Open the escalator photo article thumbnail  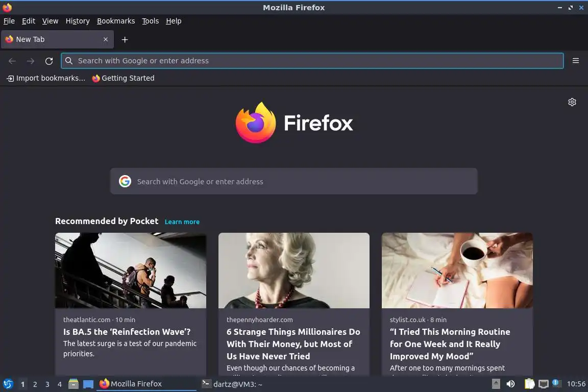point(131,271)
